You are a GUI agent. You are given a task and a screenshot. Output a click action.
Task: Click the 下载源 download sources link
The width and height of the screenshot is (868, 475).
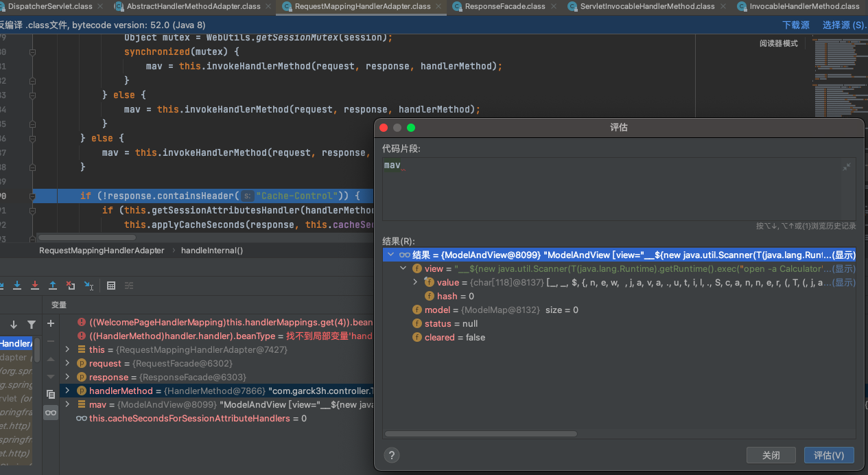(796, 25)
